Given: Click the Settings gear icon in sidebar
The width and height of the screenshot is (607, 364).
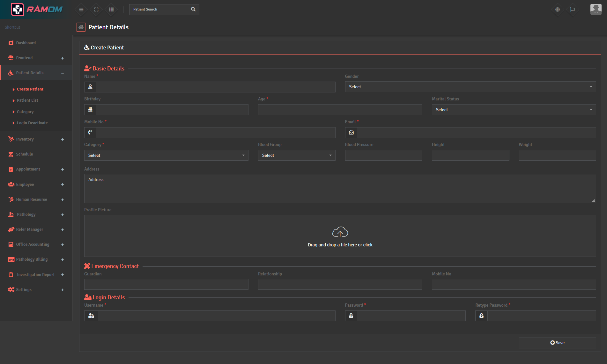Looking at the screenshot, I should point(11,289).
